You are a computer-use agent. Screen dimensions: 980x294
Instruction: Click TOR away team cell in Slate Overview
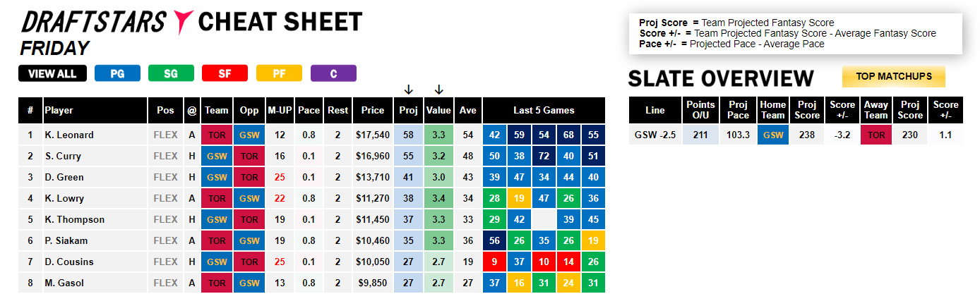876,135
